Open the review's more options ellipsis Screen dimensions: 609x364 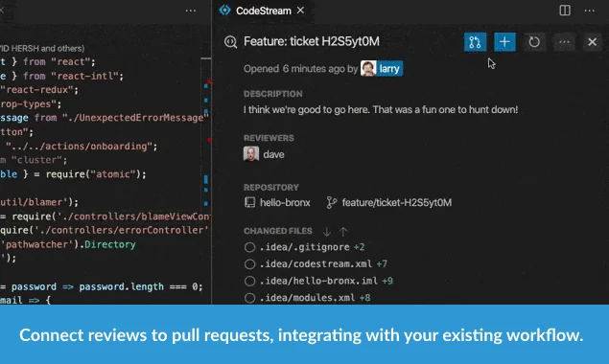564,42
